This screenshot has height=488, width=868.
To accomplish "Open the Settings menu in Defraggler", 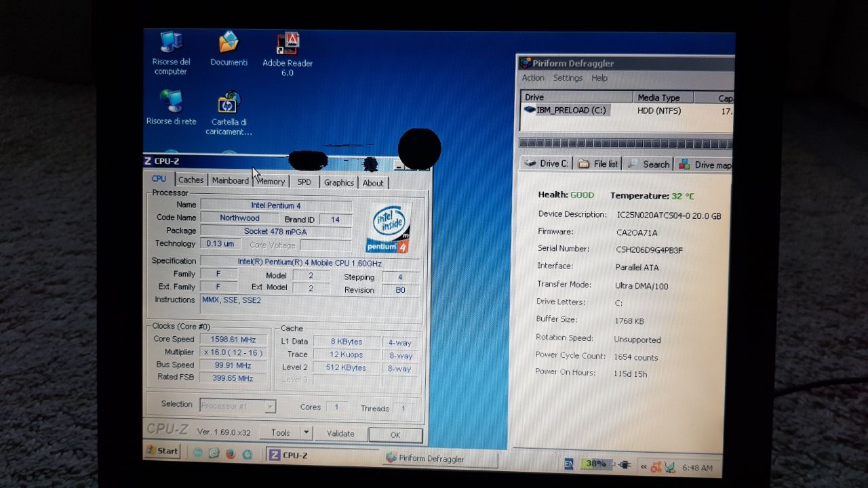I will tap(568, 78).
